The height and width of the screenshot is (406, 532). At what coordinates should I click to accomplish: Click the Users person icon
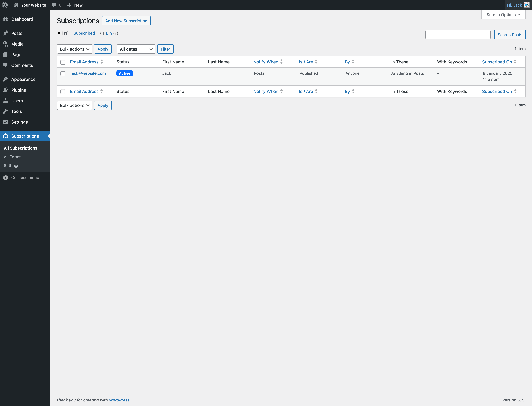pyautogui.click(x=6, y=101)
